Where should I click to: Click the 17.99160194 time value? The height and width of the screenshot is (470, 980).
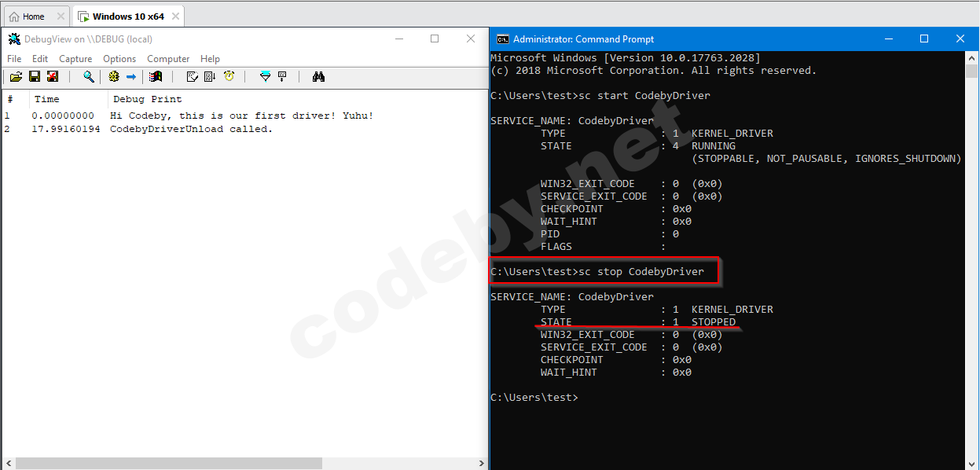click(66, 129)
